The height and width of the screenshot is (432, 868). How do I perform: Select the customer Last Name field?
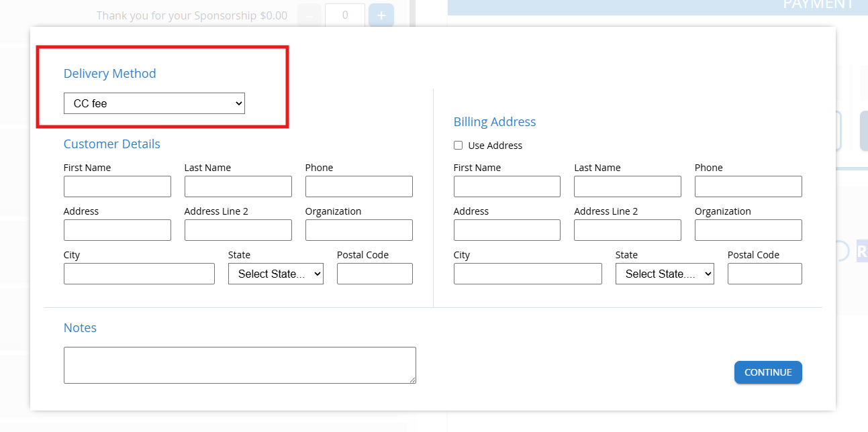[238, 186]
